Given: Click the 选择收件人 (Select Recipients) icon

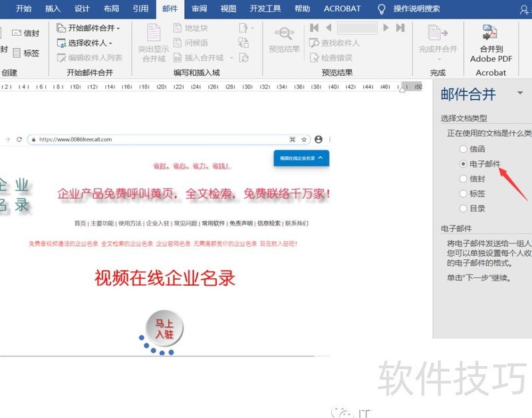Looking at the screenshot, I should coord(61,43).
